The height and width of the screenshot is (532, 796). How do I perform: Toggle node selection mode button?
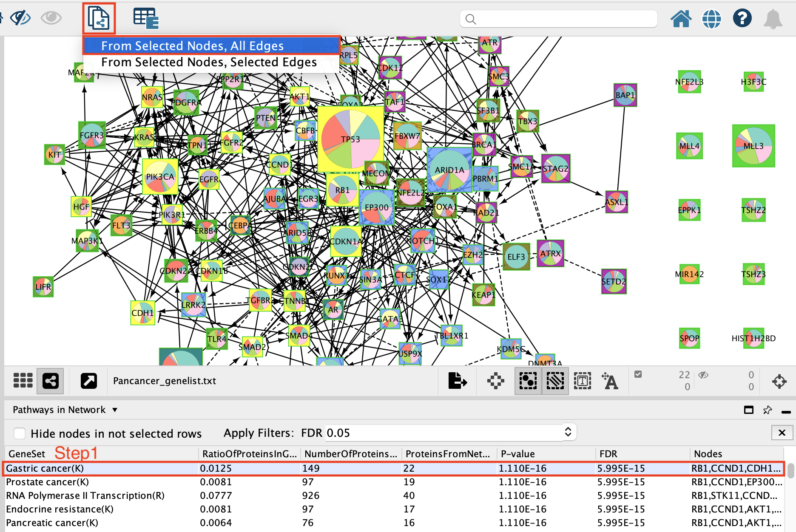pyautogui.click(x=528, y=381)
